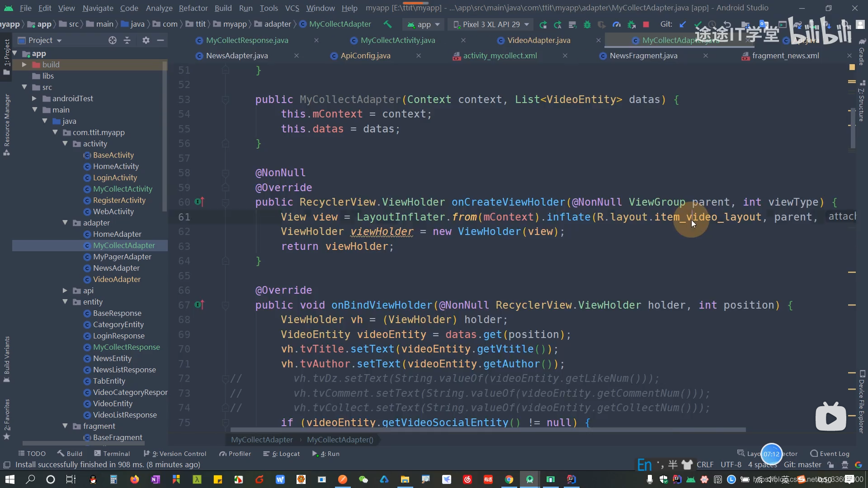868x488 pixels.
Task: Expand the build folder
Action: coord(24,65)
